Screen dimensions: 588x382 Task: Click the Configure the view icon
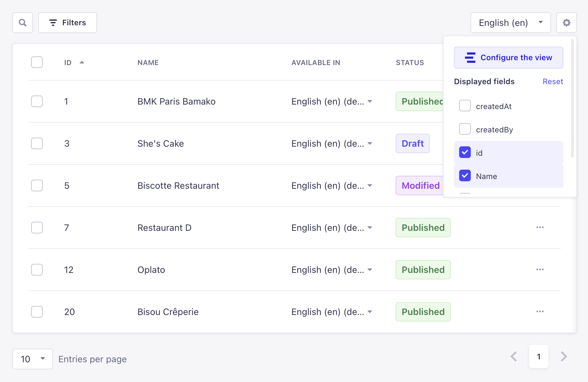pyautogui.click(x=470, y=57)
